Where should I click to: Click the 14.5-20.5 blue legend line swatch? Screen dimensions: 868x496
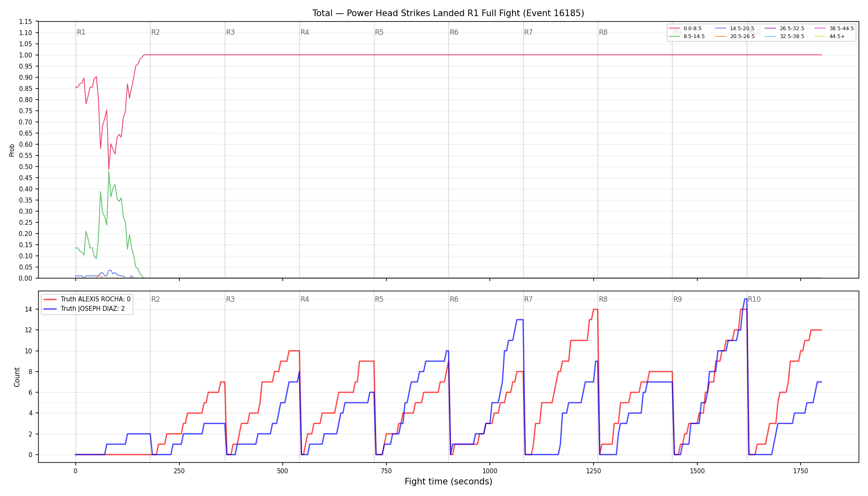click(720, 29)
